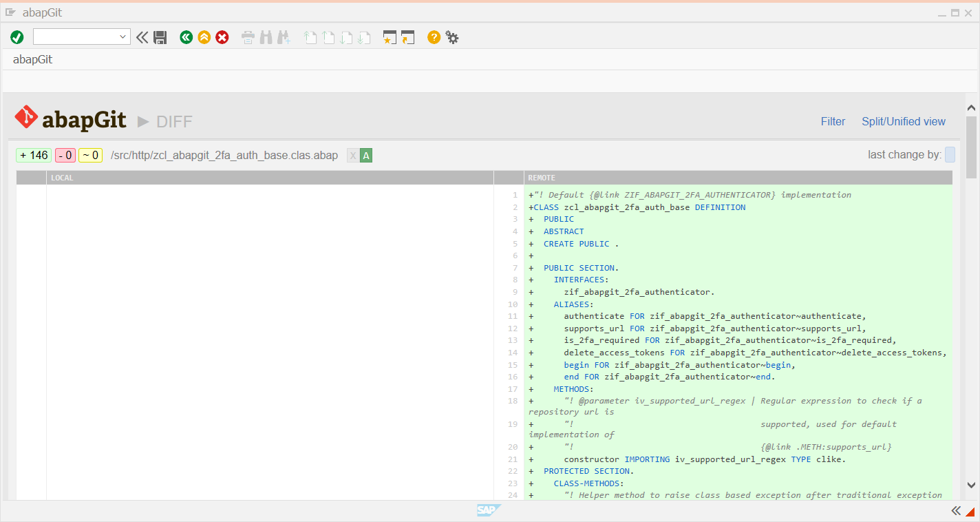Click the 'PROTECTED SECTION.' code line

click(588, 471)
